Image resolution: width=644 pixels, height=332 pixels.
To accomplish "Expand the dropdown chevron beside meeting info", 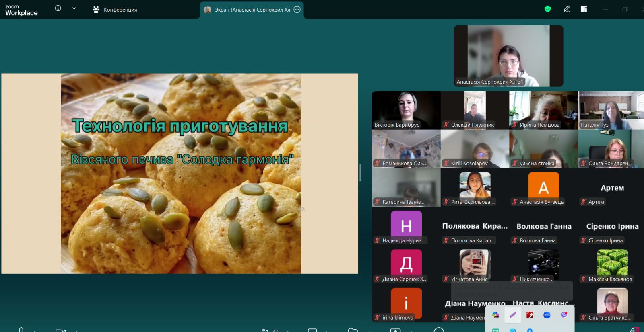I will [x=74, y=8].
